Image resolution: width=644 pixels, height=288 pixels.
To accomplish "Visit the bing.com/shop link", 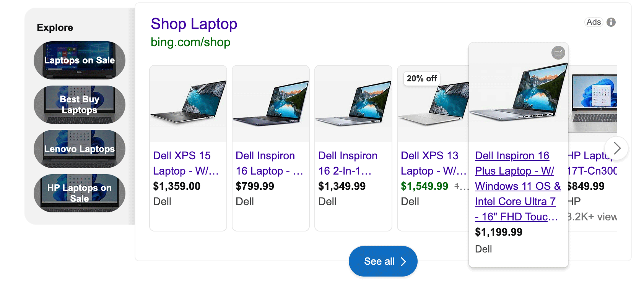I will (x=190, y=42).
